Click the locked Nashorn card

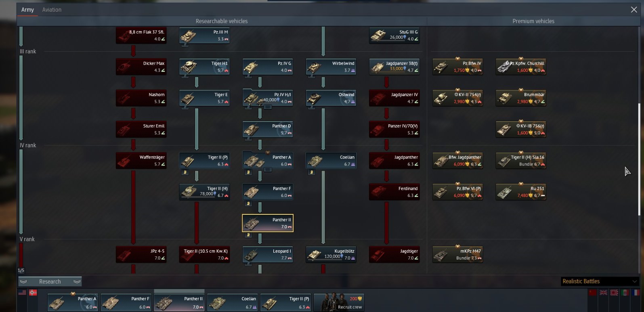click(x=141, y=98)
